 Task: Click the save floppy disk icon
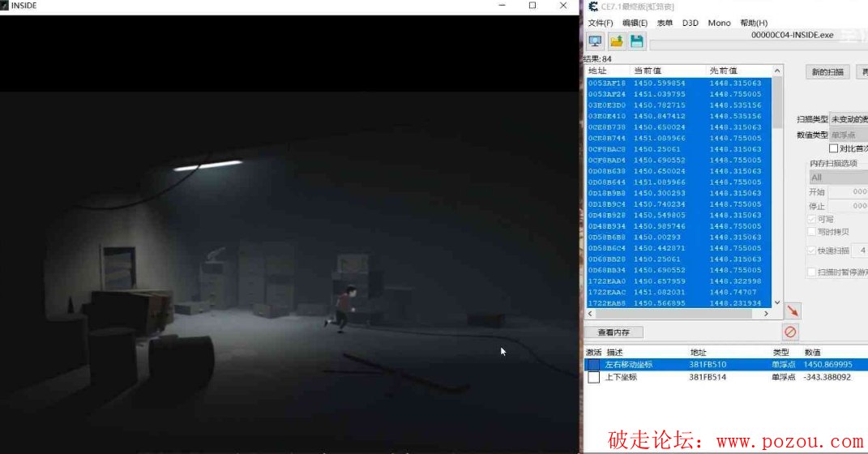[x=636, y=41]
